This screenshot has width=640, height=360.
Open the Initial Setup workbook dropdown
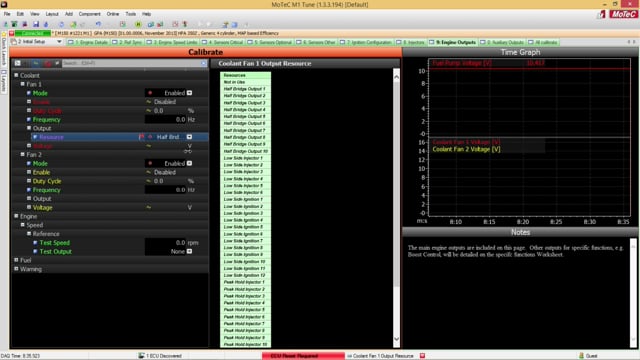[x=59, y=42]
